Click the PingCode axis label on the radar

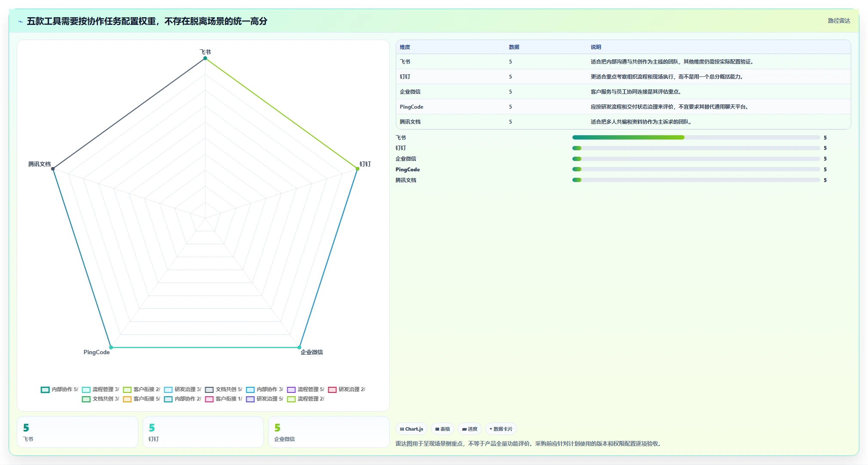[97, 352]
